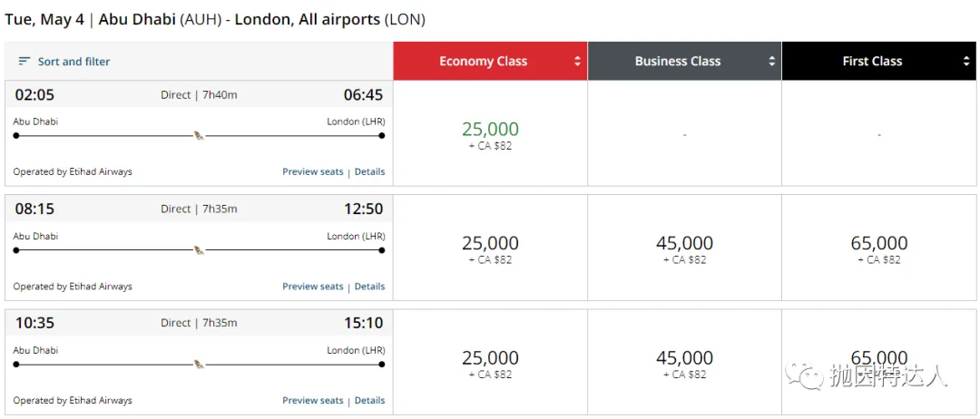The image size is (980, 419).
Task: Click the Etihad plane icon on 02:05 flight
Action: [199, 136]
